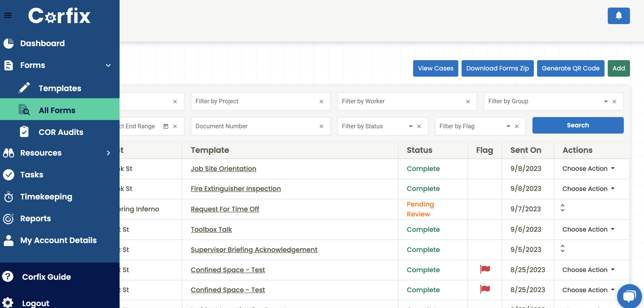Collapse the Forms menu section
Image resolution: width=644 pixels, height=308 pixels.
pos(108,65)
